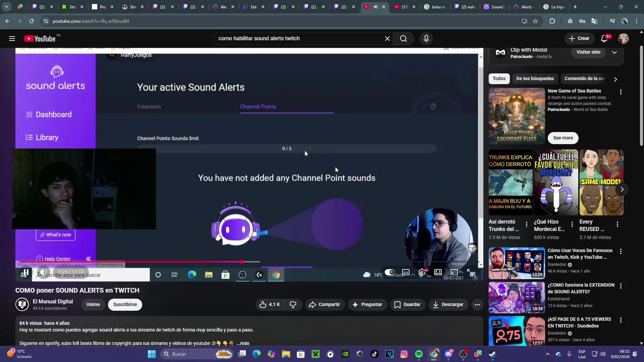Image resolution: width=644 pixels, height=362 pixels.
Task: Select the Todos filter chip
Action: pos(499,78)
